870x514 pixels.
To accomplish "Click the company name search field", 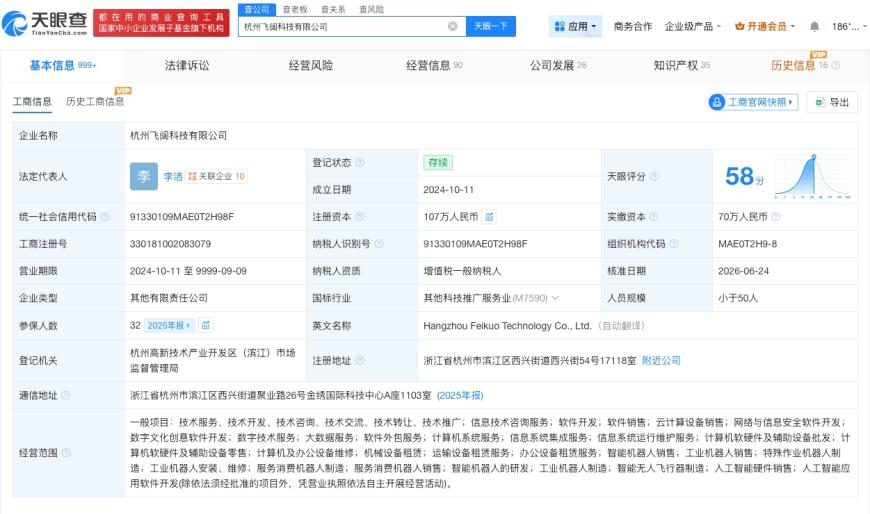I will tap(344, 26).
